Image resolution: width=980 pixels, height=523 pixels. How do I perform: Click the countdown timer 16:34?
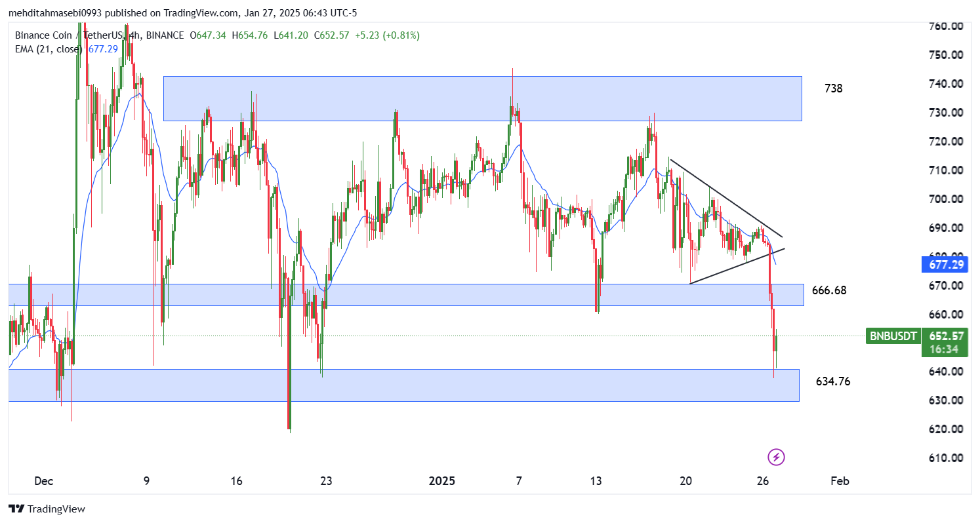pyautogui.click(x=945, y=349)
